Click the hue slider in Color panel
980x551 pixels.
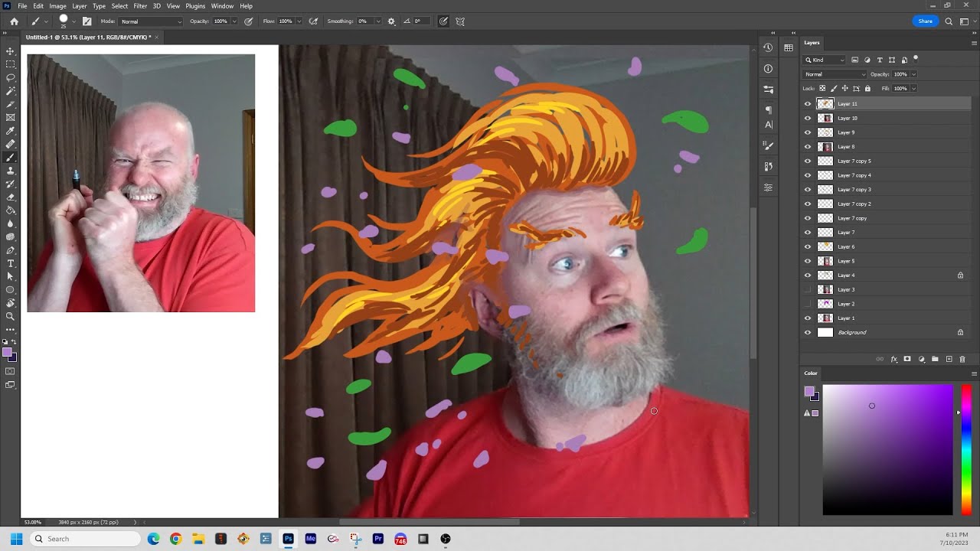coord(966,449)
